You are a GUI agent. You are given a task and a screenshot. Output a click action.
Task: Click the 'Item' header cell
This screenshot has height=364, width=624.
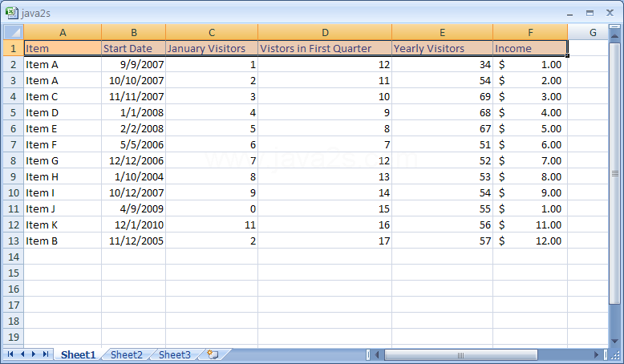coord(63,49)
